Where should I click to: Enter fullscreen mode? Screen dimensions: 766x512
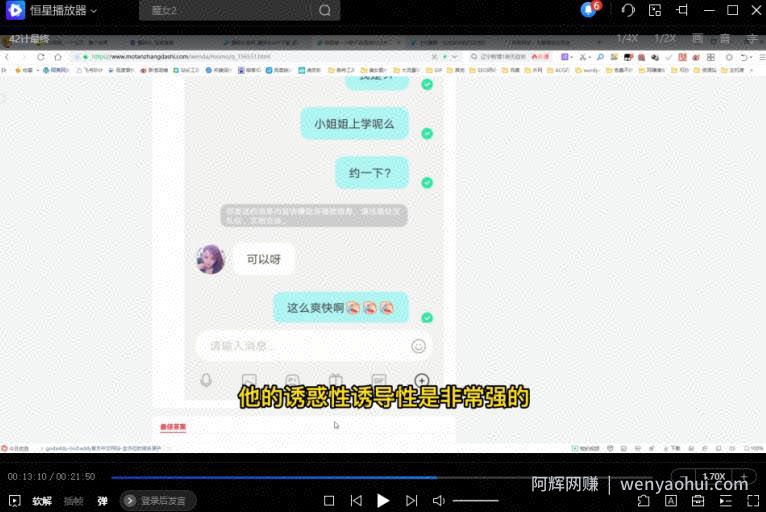753,501
